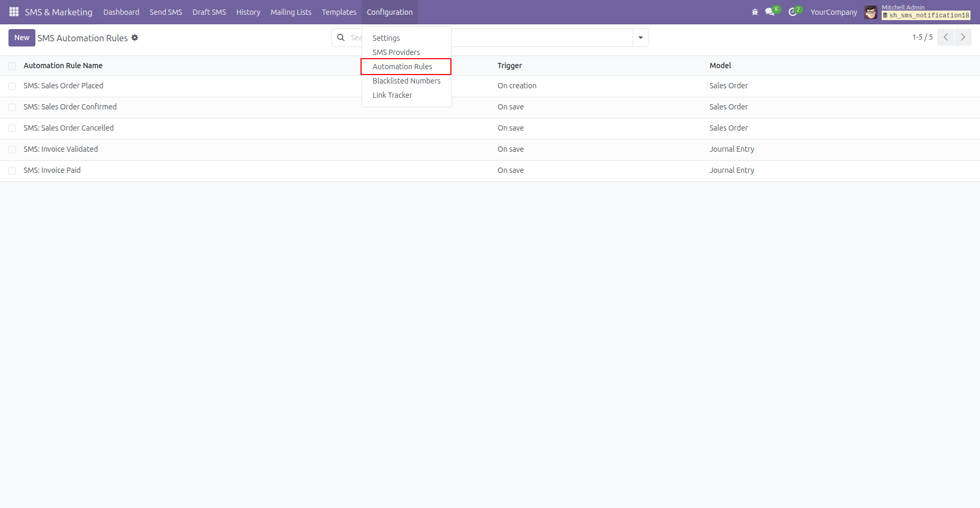The height and width of the screenshot is (508, 980).
Task: Open the SMS: Invoice Validated rule
Action: [61, 149]
